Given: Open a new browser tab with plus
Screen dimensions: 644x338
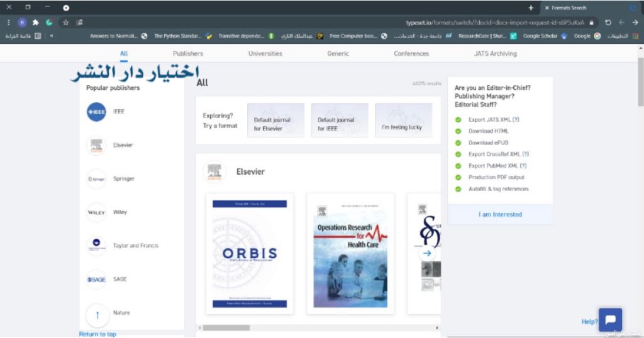Looking at the screenshot, I should click(x=531, y=8).
